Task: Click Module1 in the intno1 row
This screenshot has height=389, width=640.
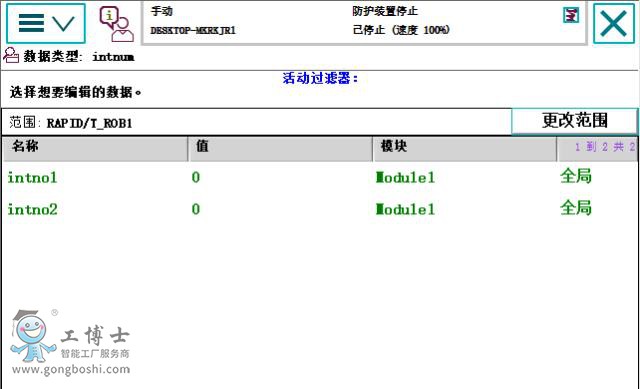Action: (x=405, y=177)
